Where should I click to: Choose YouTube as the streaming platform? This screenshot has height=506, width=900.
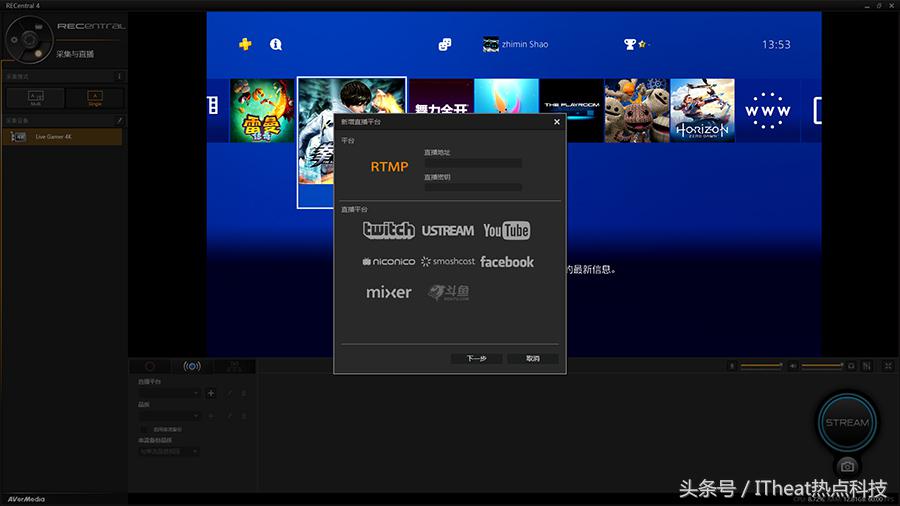[x=506, y=231]
